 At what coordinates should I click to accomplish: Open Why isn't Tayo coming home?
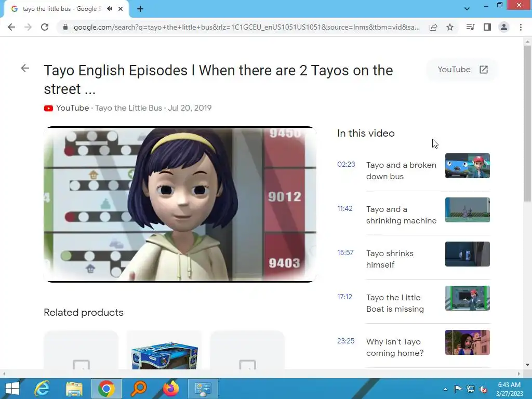(395, 347)
